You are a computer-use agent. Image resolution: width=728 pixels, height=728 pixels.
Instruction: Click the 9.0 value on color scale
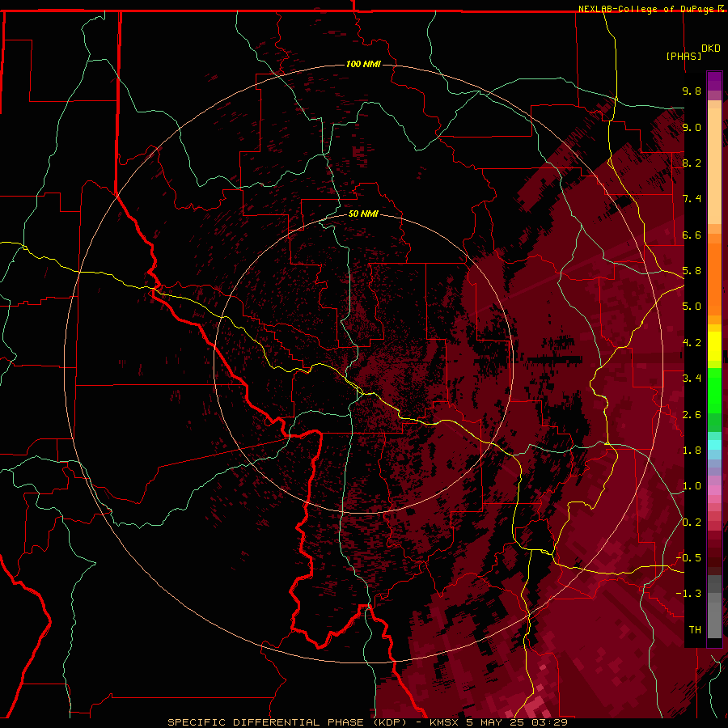pos(692,127)
